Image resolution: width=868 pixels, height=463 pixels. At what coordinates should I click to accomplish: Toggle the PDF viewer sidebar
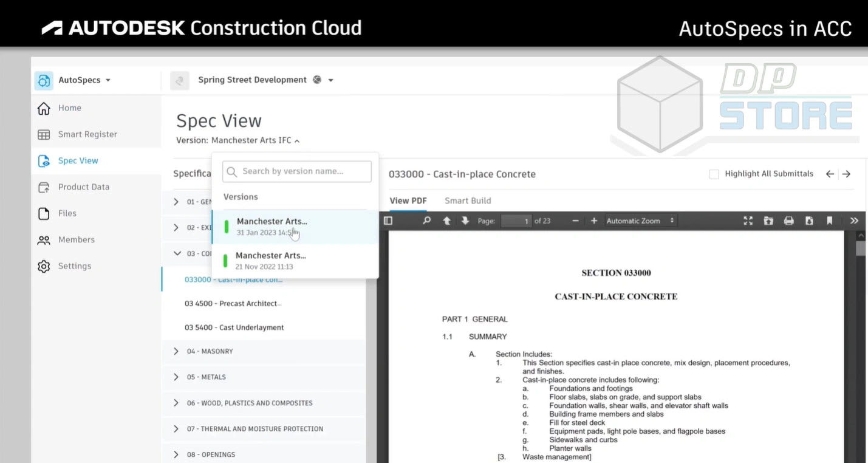[388, 221]
